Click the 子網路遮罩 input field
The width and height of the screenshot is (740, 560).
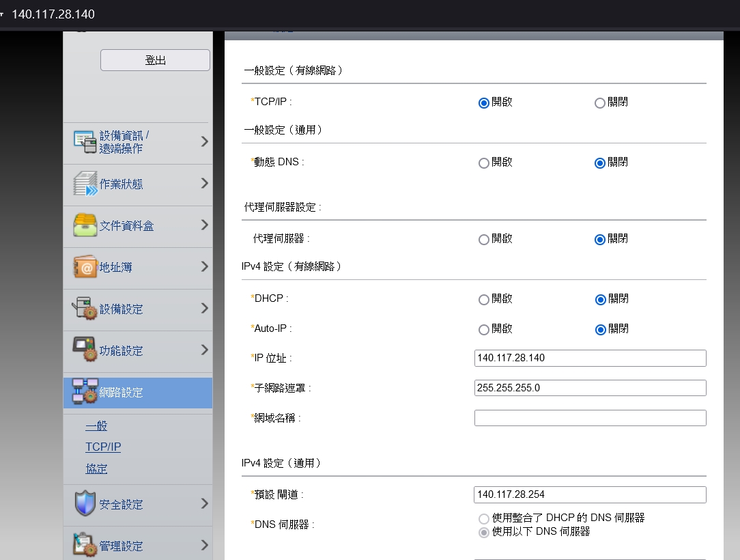(590, 388)
